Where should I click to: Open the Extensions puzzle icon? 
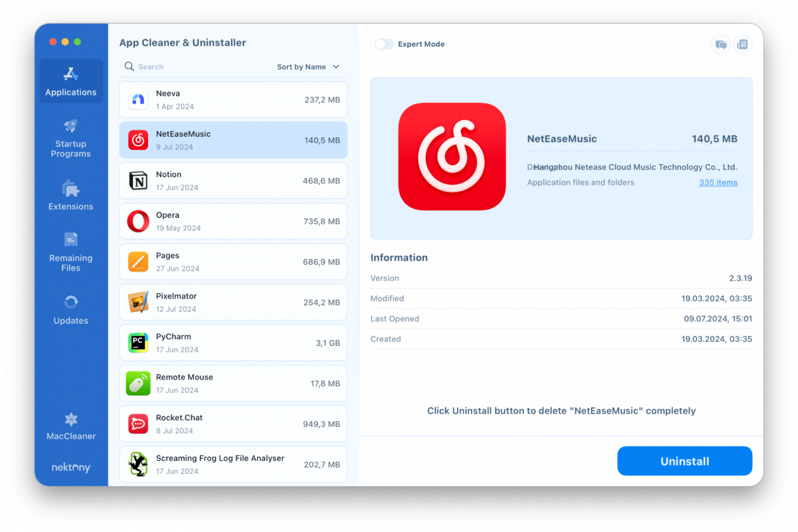point(71,189)
